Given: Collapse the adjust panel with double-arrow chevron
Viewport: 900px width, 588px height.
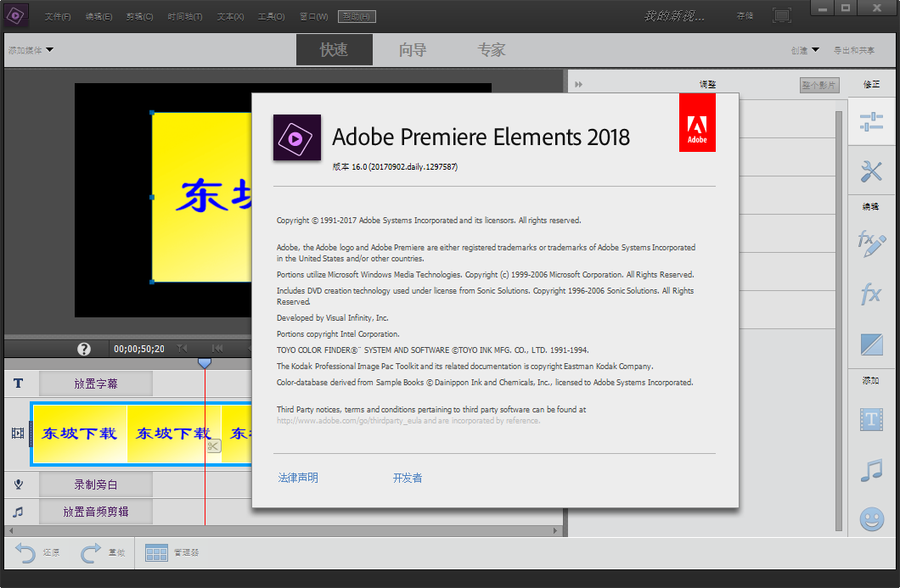Looking at the screenshot, I should [x=578, y=83].
